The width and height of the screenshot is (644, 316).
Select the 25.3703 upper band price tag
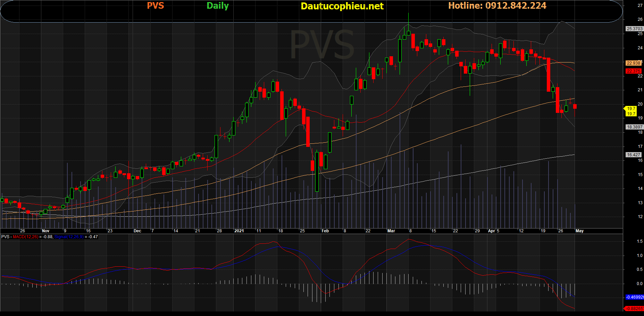tap(635, 29)
